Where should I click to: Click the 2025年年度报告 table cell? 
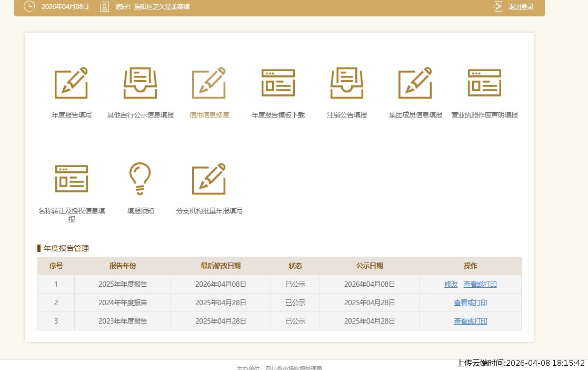(123, 284)
